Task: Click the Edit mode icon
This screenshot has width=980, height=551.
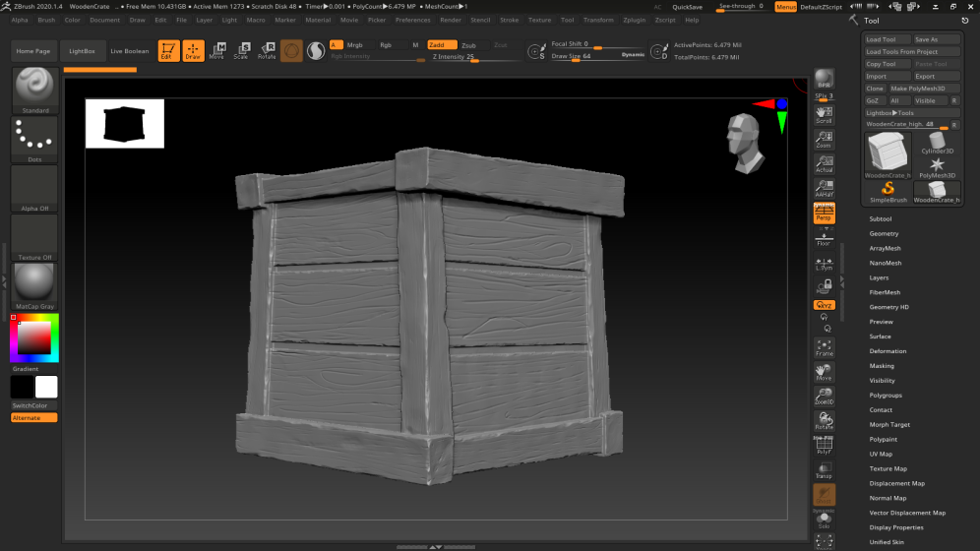Action: [169, 51]
